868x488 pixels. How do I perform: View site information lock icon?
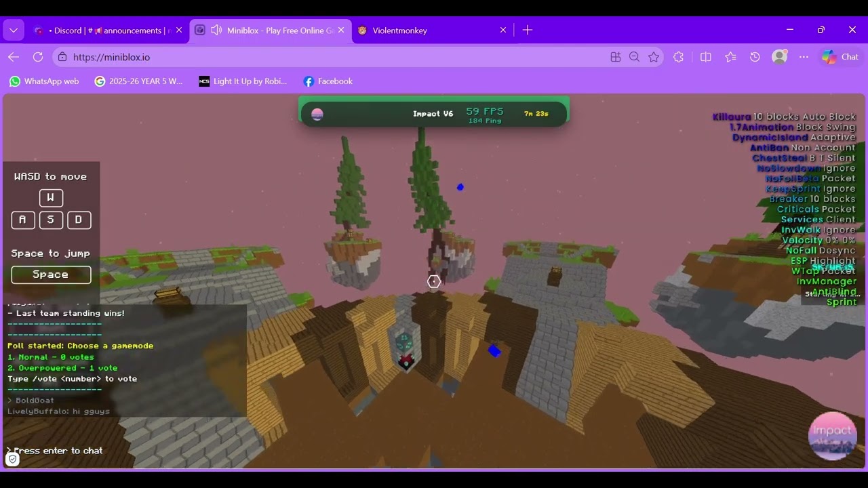click(62, 58)
